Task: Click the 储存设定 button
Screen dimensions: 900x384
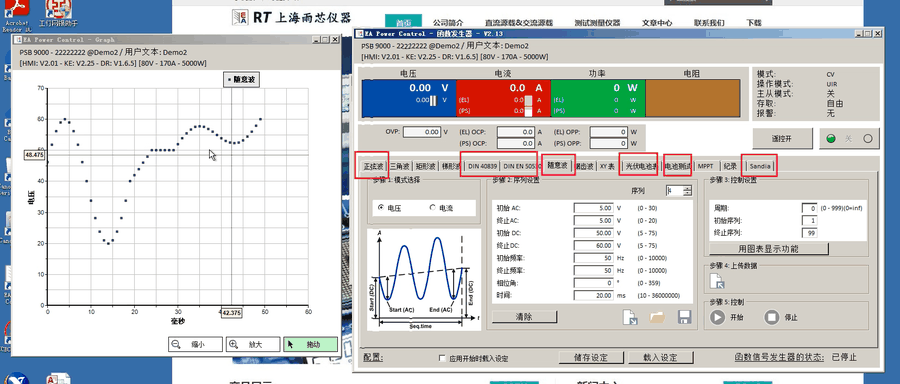Action: tap(591, 358)
